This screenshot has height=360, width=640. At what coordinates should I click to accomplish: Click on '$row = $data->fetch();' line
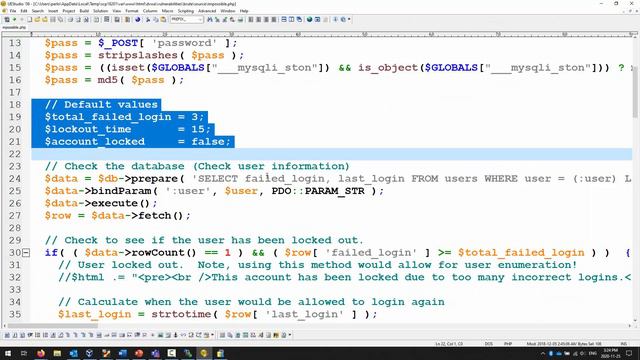tap(118, 216)
